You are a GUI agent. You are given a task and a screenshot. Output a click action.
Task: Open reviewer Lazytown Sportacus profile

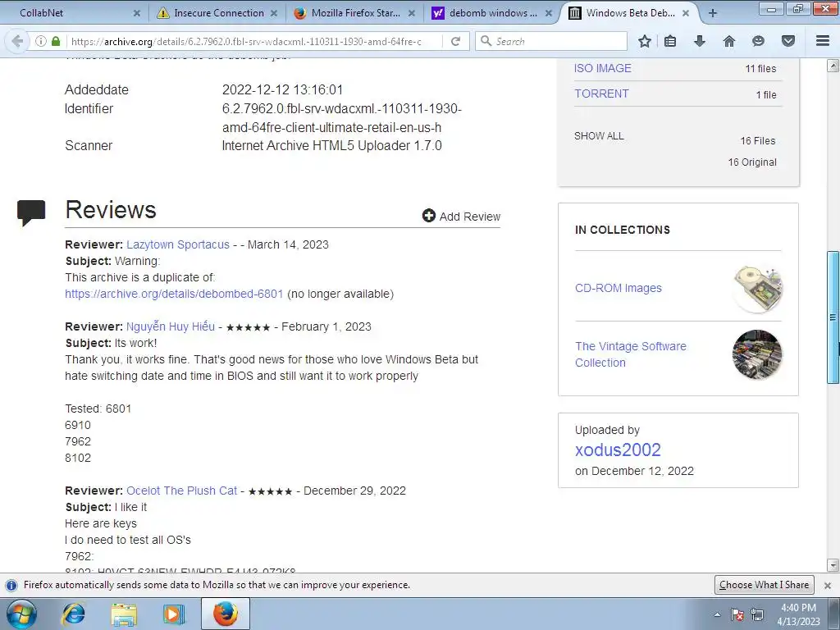178,244
